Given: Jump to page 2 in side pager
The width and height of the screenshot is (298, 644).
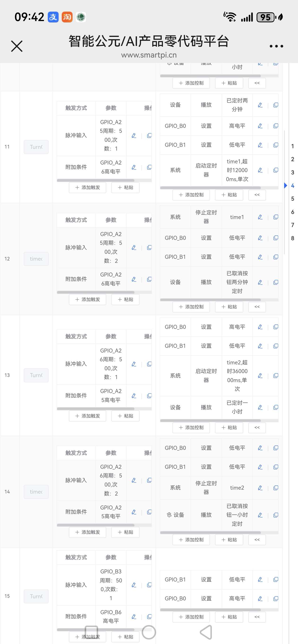Looking at the screenshot, I should pos(293,159).
